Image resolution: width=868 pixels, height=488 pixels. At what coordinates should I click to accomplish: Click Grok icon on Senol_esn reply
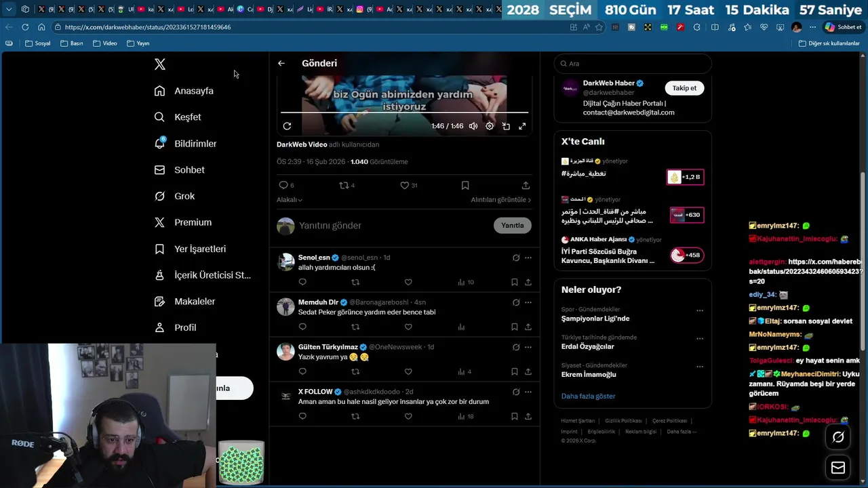point(516,258)
